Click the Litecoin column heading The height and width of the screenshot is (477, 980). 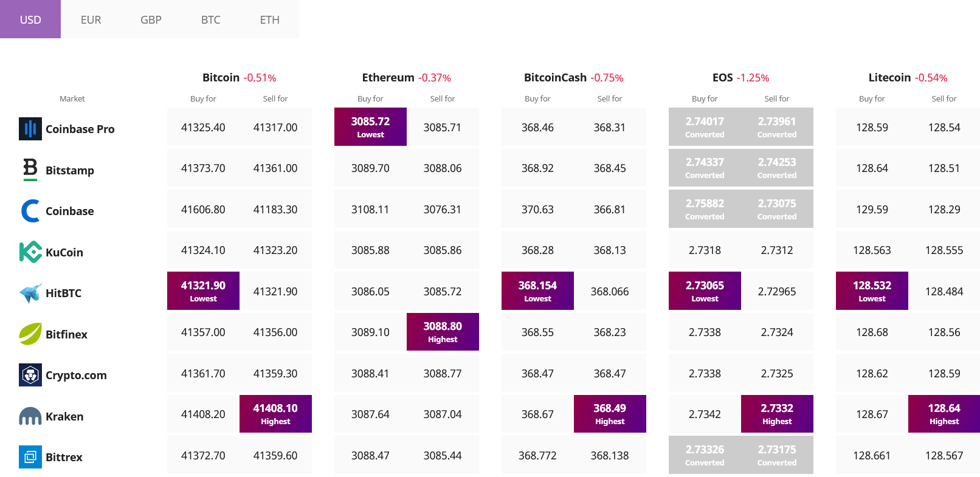(x=889, y=77)
